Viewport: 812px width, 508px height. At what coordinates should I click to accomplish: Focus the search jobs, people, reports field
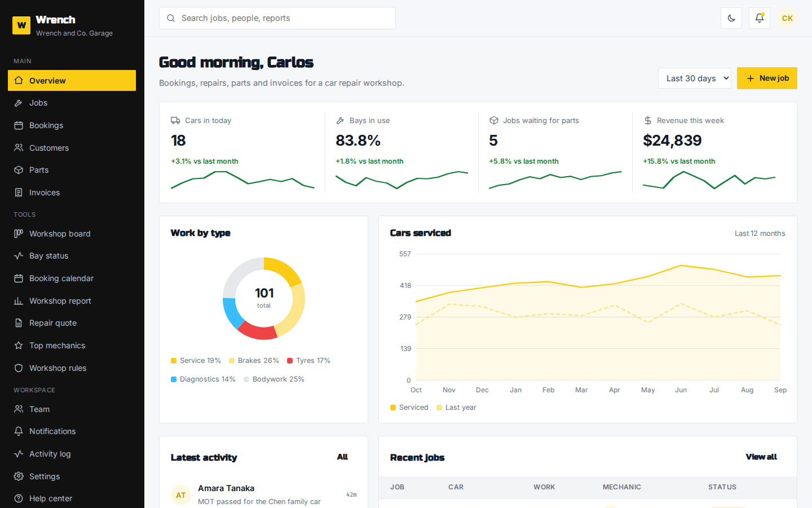pos(277,18)
